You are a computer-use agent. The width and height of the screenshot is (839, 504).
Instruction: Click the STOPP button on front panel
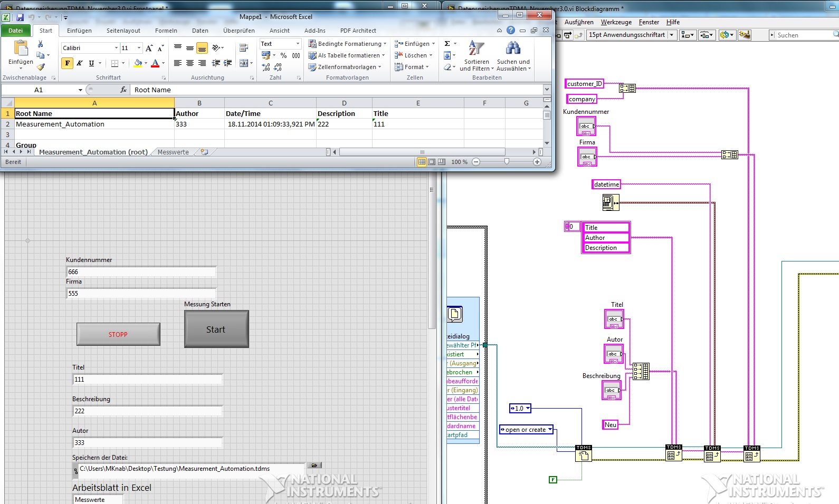[x=118, y=334]
